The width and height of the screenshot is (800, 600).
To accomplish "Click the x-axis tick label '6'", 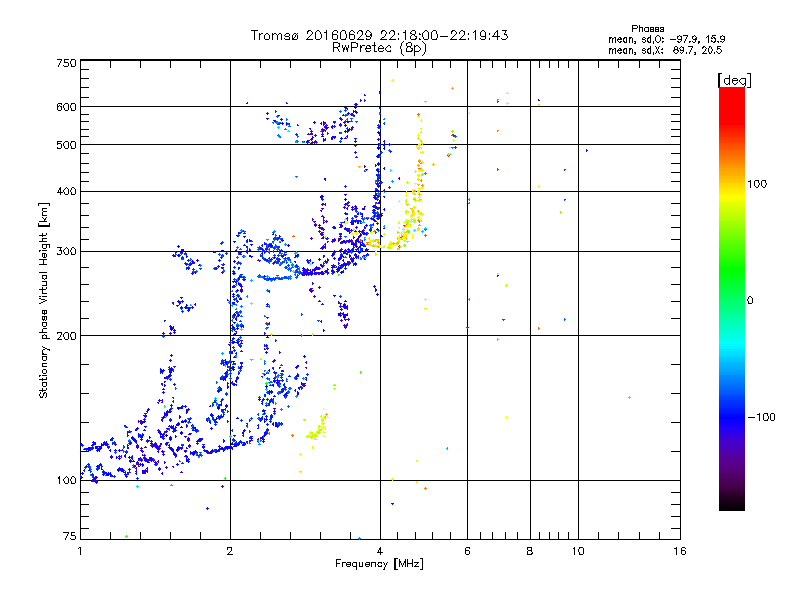I will click(x=467, y=551).
